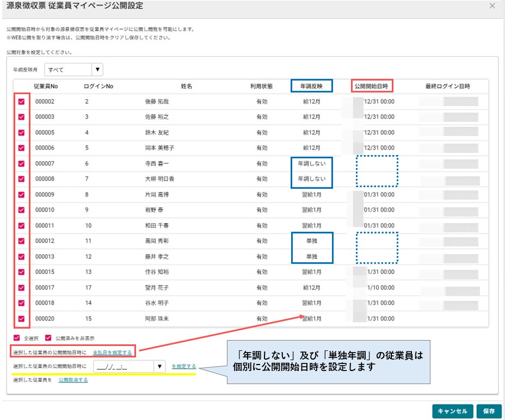Click 給12月 in 望月 花子 row
Screen dimensions: 505x420
[312, 288]
